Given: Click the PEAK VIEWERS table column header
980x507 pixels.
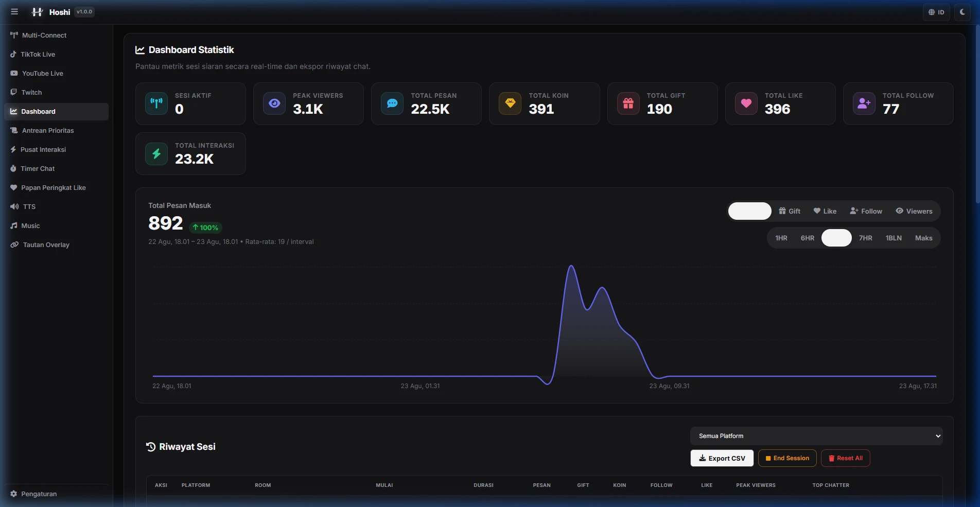Looking at the screenshot, I should point(756,485).
